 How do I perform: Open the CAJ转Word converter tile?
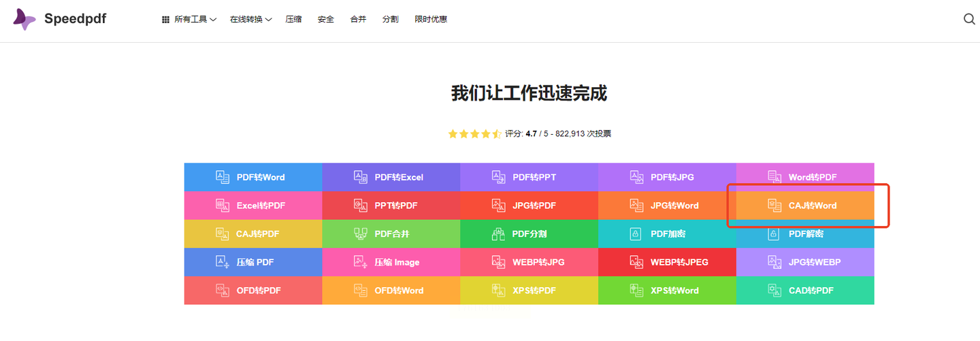click(804, 206)
